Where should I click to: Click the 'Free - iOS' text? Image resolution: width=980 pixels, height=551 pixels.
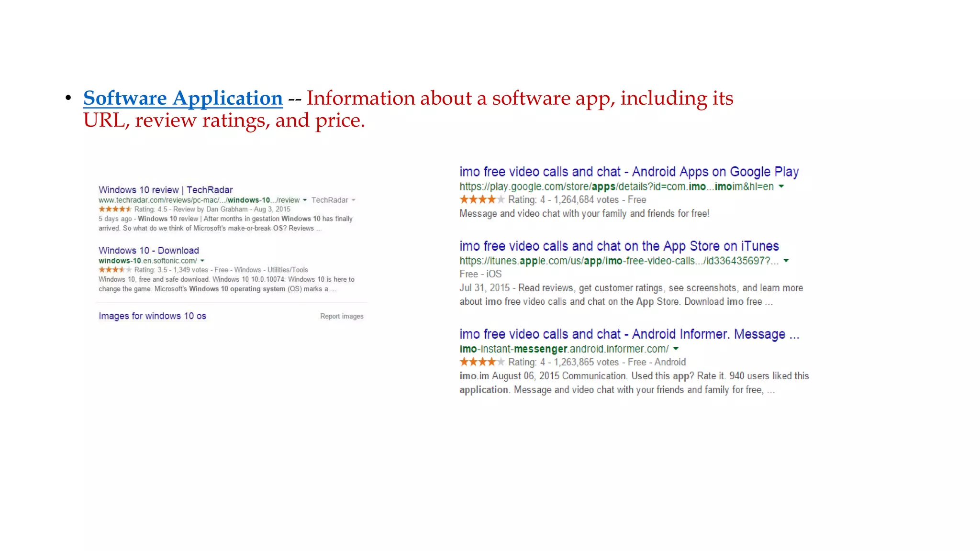tap(480, 274)
